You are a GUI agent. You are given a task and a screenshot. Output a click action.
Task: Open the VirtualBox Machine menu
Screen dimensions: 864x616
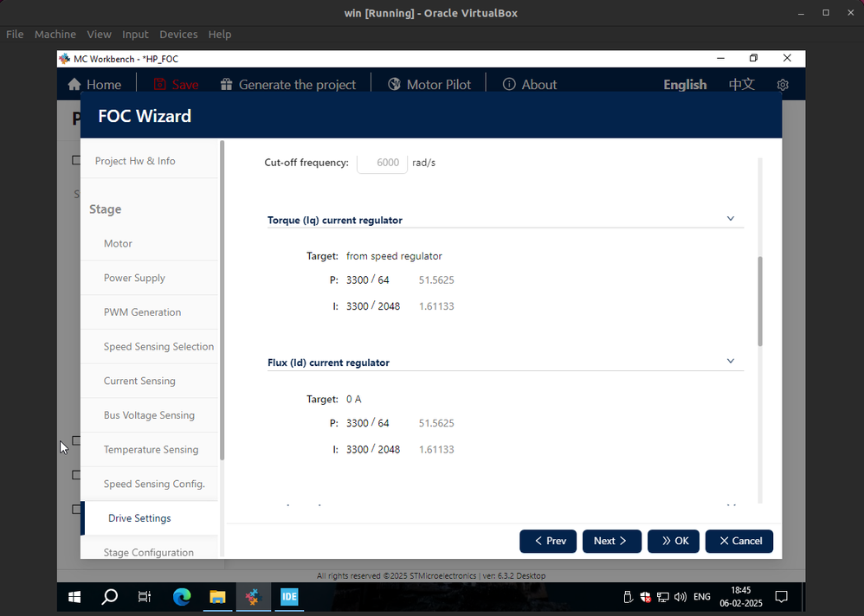click(x=55, y=34)
